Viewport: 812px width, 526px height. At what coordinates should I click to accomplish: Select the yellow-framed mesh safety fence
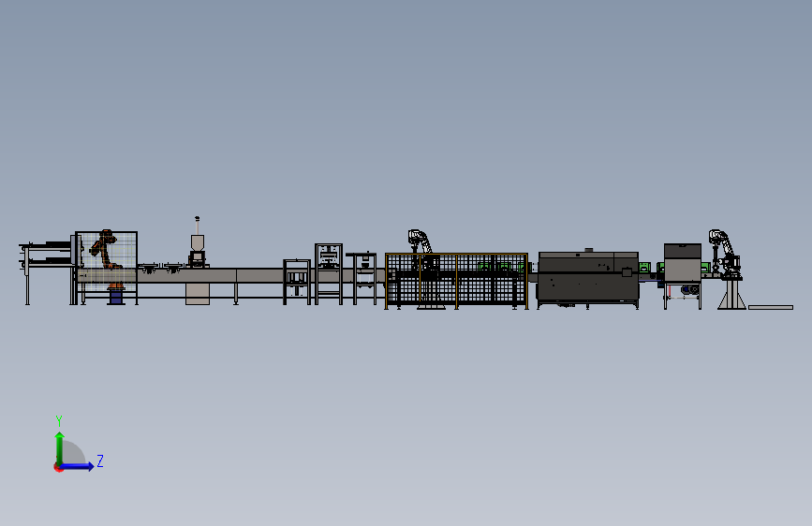pos(456,280)
